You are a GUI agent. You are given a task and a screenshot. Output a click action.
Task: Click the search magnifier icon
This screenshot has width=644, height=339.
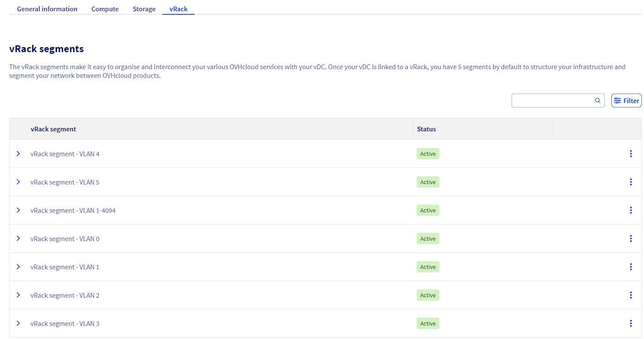tap(598, 100)
